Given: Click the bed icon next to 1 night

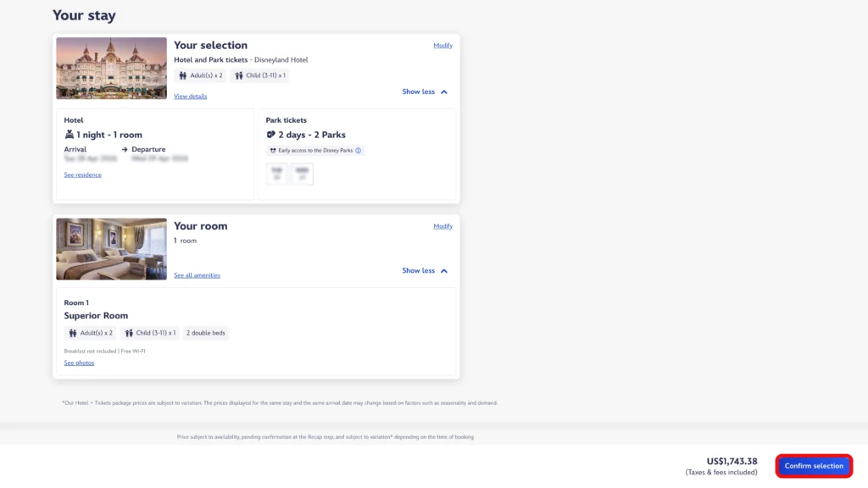Looking at the screenshot, I should point(70,135).
